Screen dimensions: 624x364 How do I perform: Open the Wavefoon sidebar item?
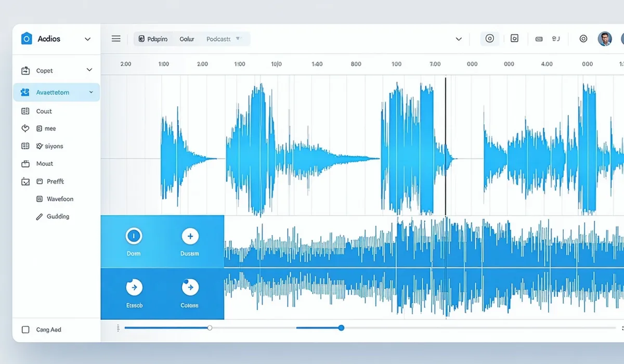pos(60,199)
